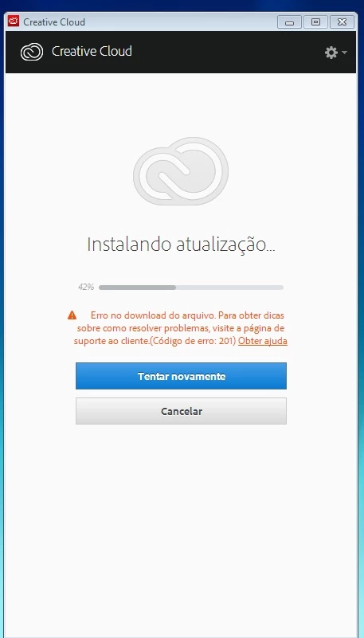Click the 42% progress label
Viewport: 364px width, 638px height.
(86, 288)
